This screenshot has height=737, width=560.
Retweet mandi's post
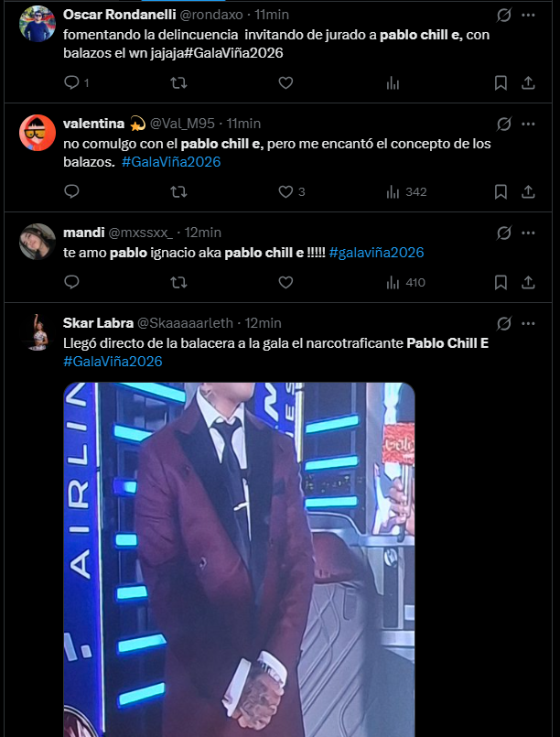click(179, 283)
